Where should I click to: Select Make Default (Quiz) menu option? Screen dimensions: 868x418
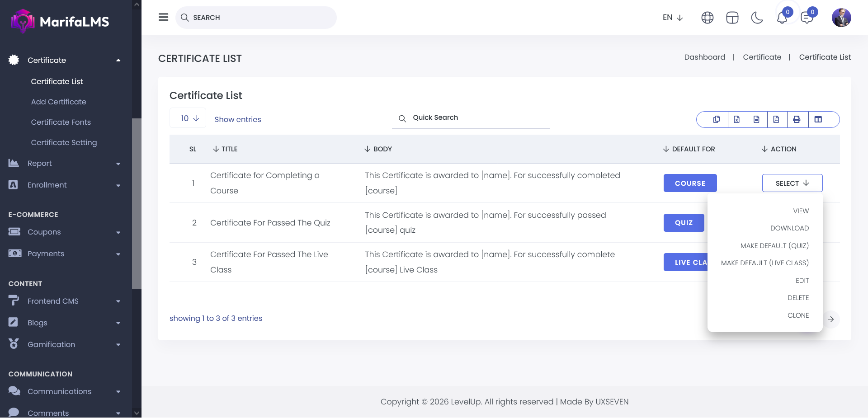[x=774, y=246]
